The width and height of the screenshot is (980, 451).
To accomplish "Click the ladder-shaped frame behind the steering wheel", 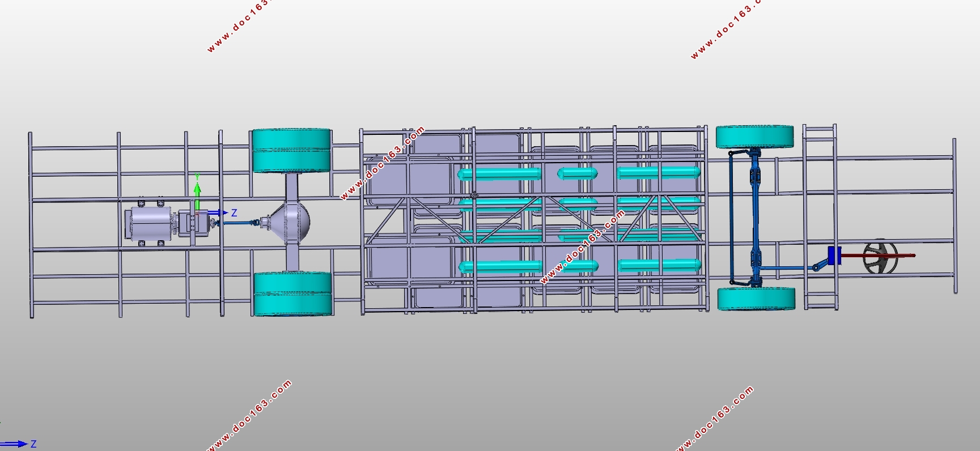I will coord(820,217).
